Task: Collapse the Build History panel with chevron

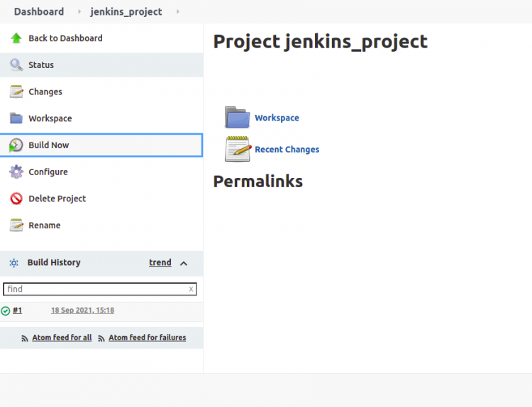Action: coord(184,263)
